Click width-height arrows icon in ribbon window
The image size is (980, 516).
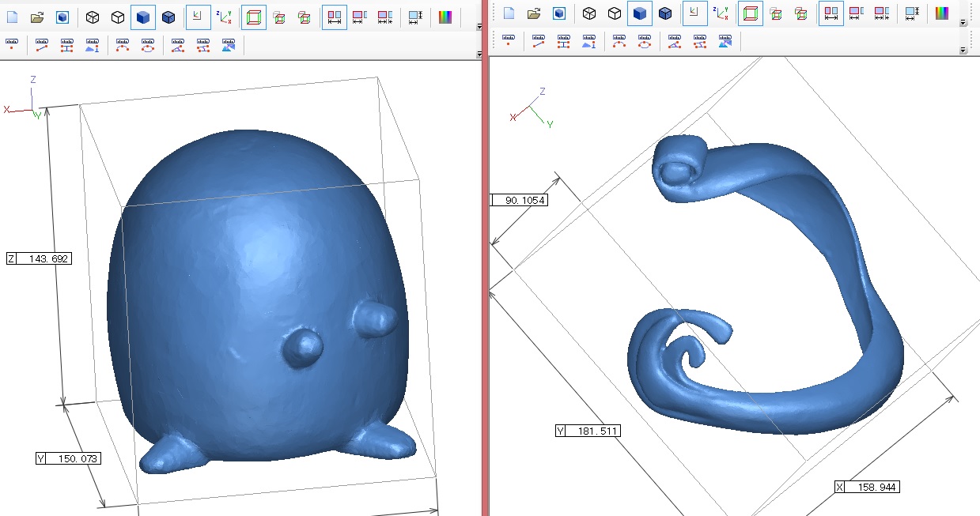pos(912,13)
